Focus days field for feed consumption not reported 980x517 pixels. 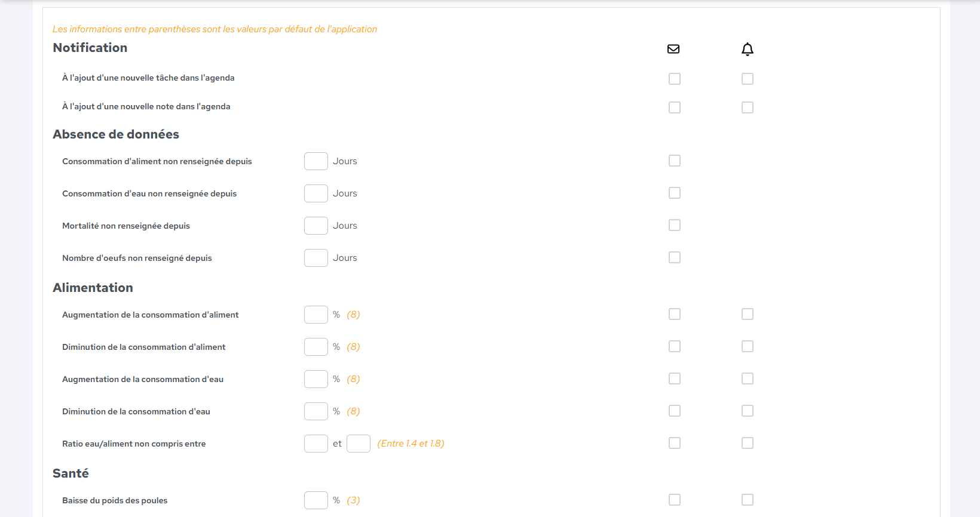[316, 161]
